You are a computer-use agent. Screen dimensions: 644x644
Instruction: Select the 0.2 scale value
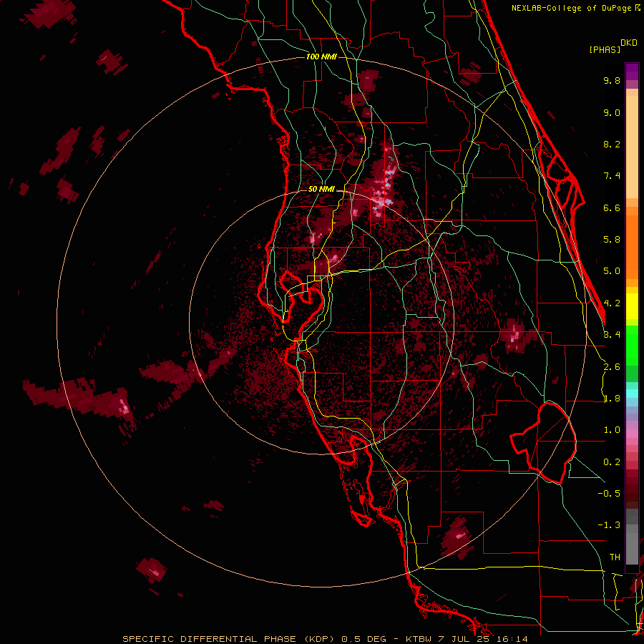pyautogui.click(x=612, y=462)
